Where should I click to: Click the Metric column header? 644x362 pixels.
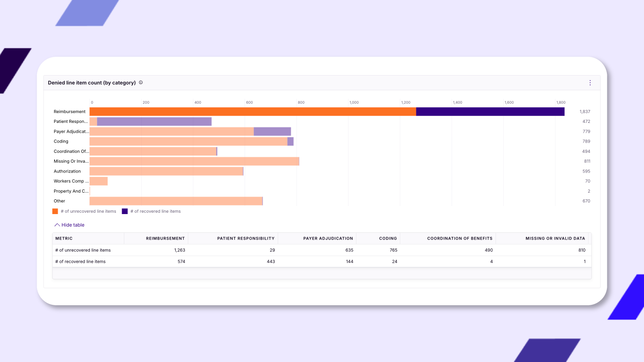point(64,239)
